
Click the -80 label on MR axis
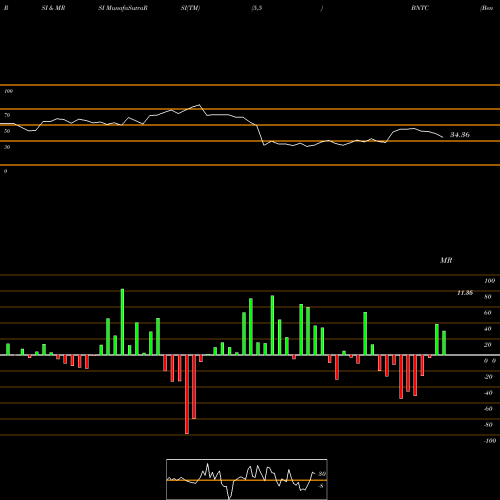point(488,425)
